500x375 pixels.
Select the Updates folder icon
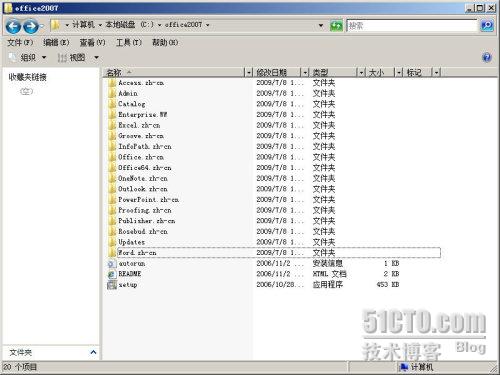(x=112, y=242)
